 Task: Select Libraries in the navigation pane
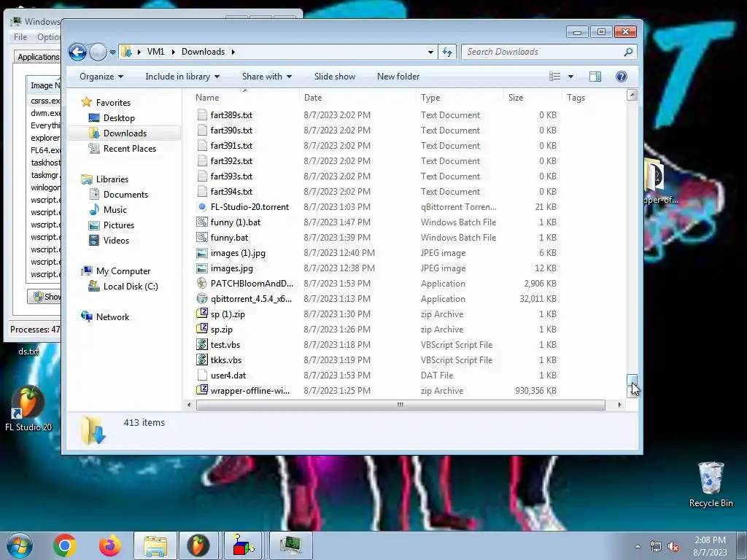[x=112, y=179]
